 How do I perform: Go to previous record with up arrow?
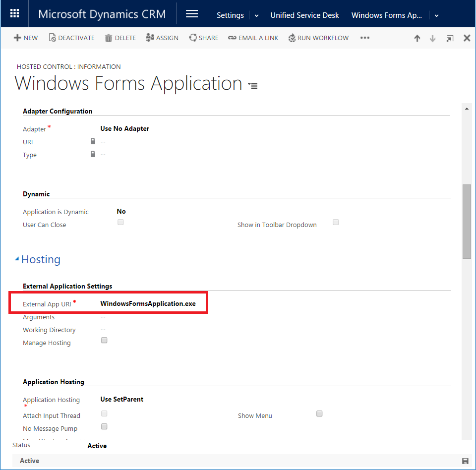click(417, 39)
